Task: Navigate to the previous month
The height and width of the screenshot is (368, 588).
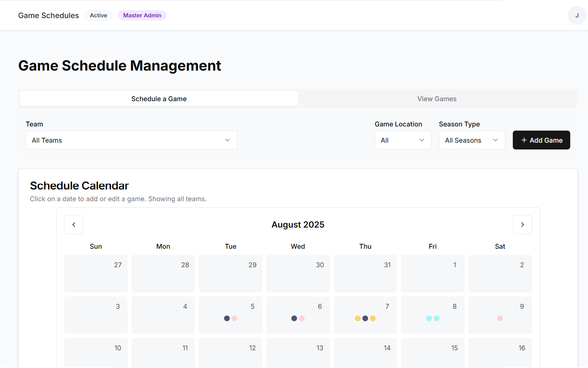Action: [73, 224]
